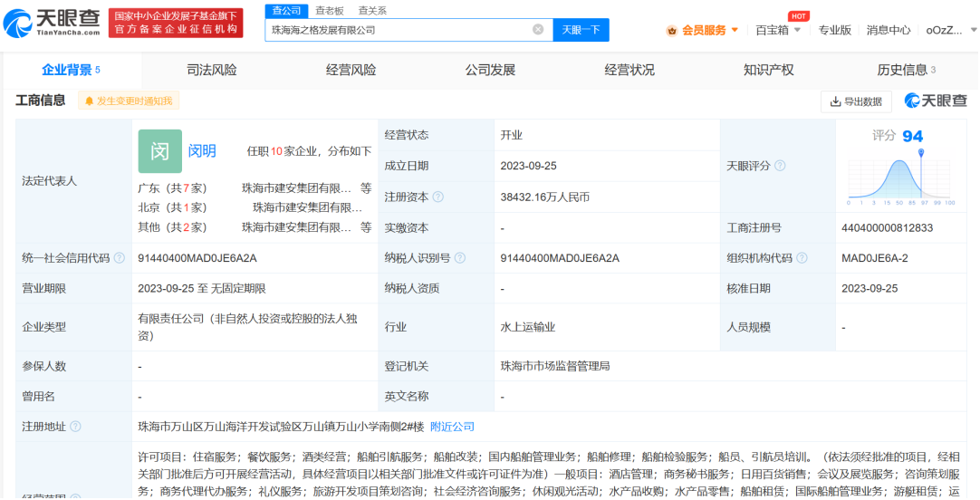
Task: Open the 会员服务 crown icon
Action: [672, 30]
